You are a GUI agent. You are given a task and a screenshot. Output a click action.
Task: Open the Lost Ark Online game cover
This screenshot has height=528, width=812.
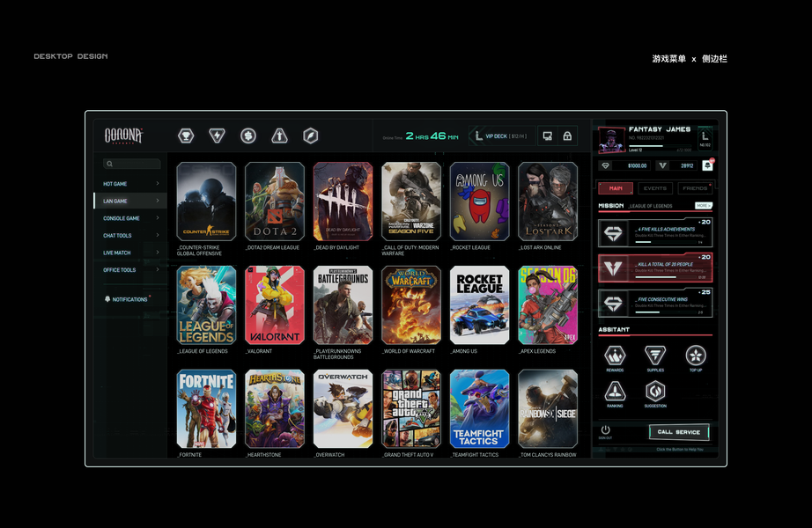(x=548, y=202)
